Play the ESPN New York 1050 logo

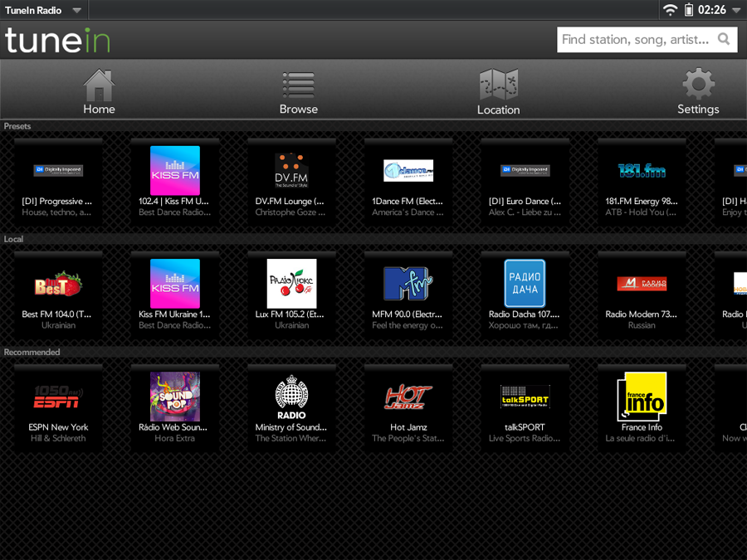[58, 397]
